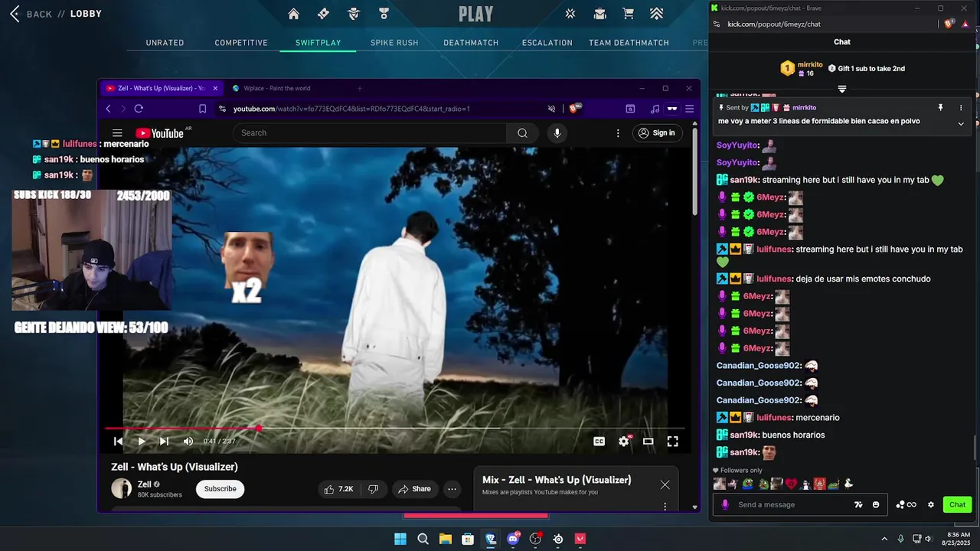Seek on the YouTube red progress bar
980x551 pixels.
[394, 429]
